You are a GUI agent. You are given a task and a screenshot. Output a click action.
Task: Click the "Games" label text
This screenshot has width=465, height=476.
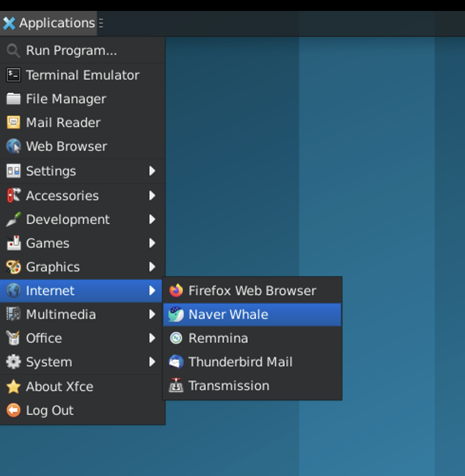pos(48,243)
